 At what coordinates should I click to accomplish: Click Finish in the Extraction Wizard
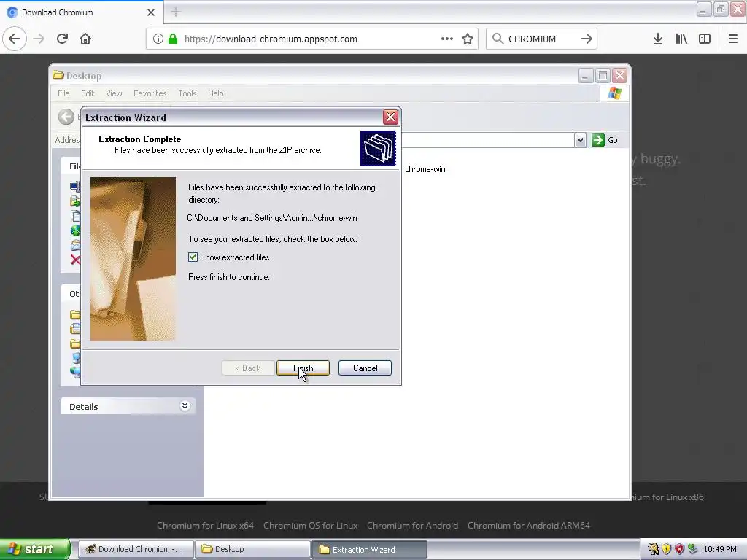click(x=303, y=368)
